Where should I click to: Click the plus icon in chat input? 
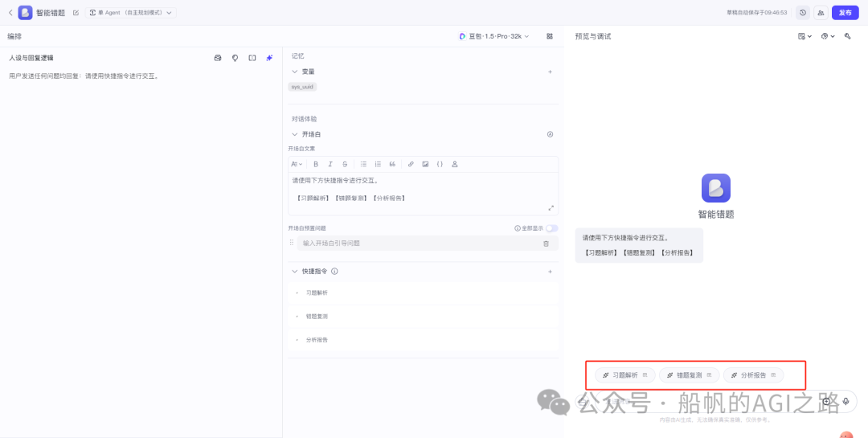pyautogui.click(x=826, y=402)
